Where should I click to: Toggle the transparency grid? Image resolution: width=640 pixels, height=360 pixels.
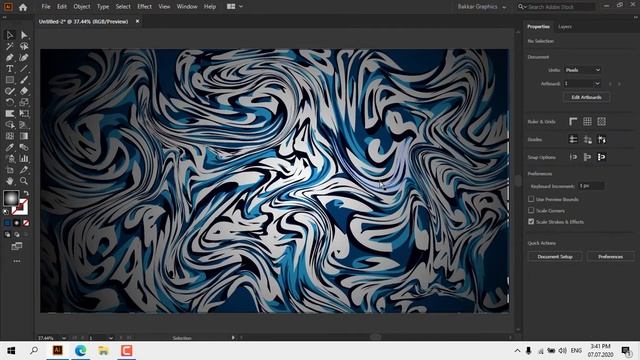[x=602, y=121]
